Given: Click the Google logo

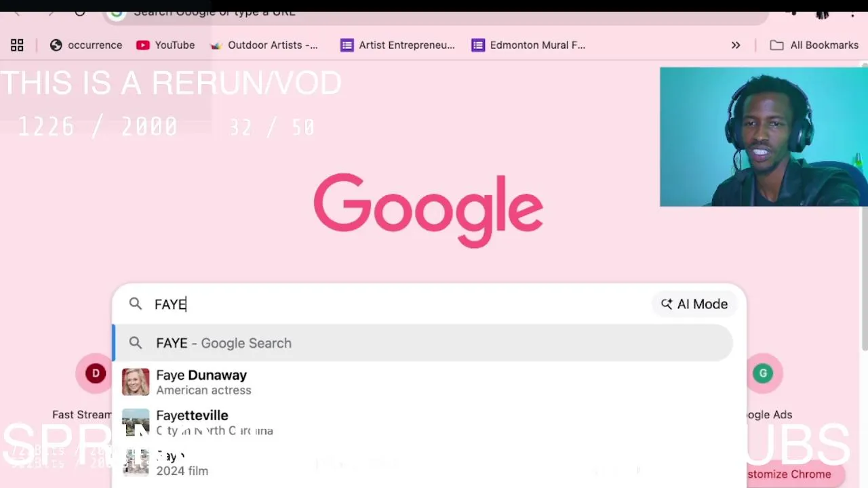Looking at the screenshot, I should pyautogui.click(x=429, y=210).
